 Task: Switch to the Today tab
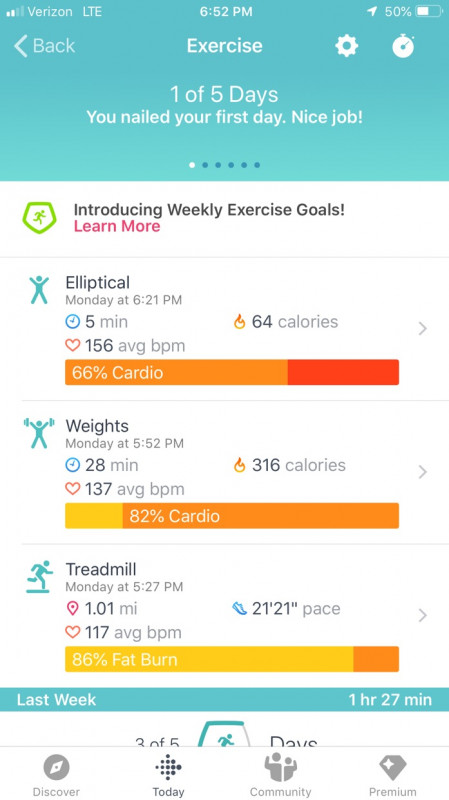[x=168, y=774]
